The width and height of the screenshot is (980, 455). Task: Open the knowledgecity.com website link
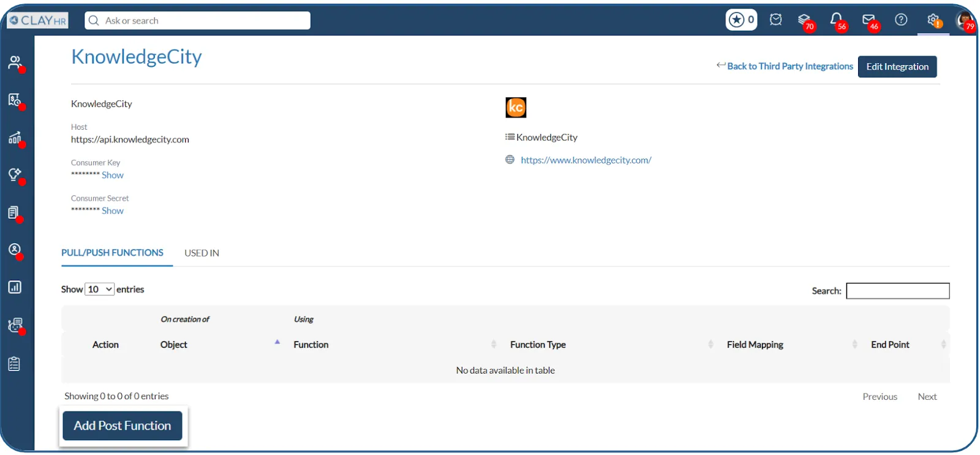point(586,160)
